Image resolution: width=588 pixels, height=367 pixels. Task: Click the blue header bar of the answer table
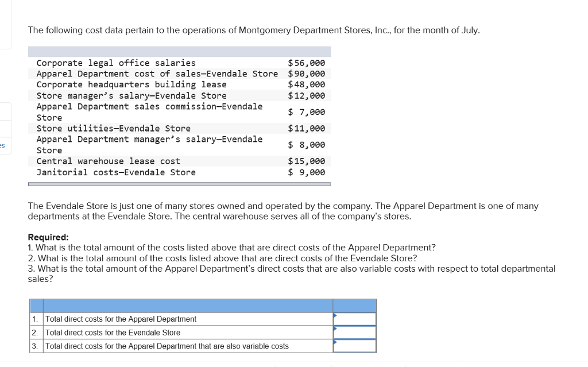(201, 305)
